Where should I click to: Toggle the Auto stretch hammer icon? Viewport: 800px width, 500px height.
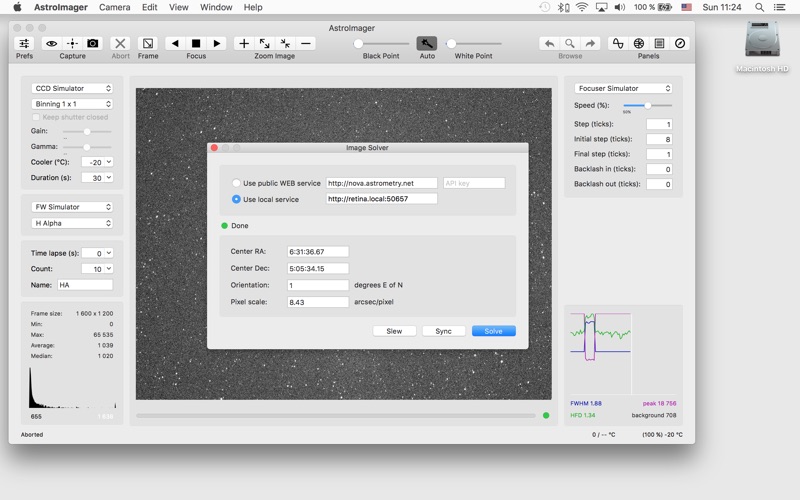click(427, 43)
